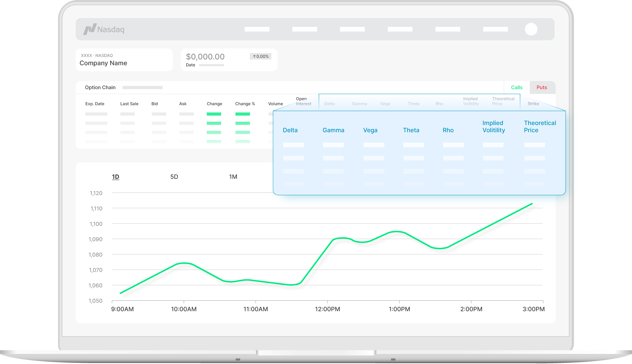Click the faded Rho table header
This screenshot has width=632, height=364.
pos(439,104)
